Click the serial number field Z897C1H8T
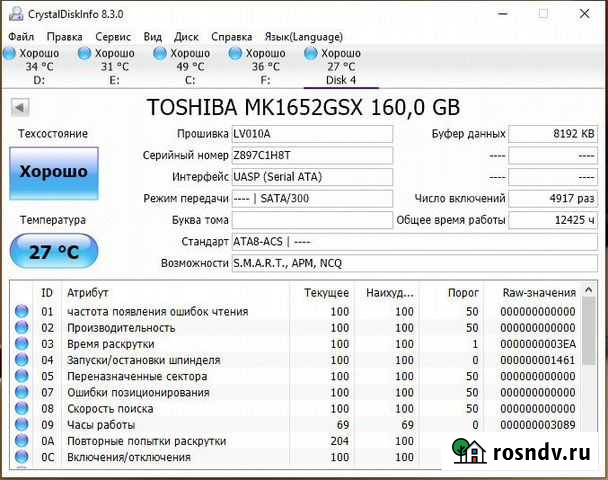This screenshot has height=480, width=608. coord(312,155)
